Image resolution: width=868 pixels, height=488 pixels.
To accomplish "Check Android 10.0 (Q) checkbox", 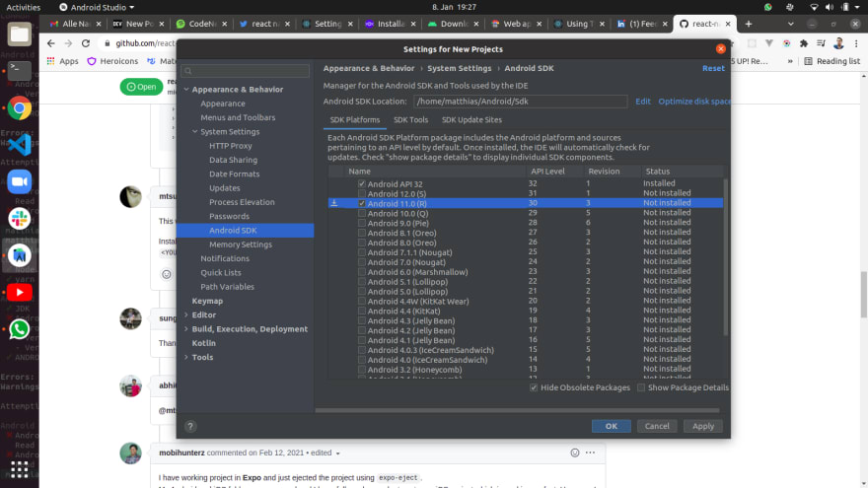I will tap(361, 213).
